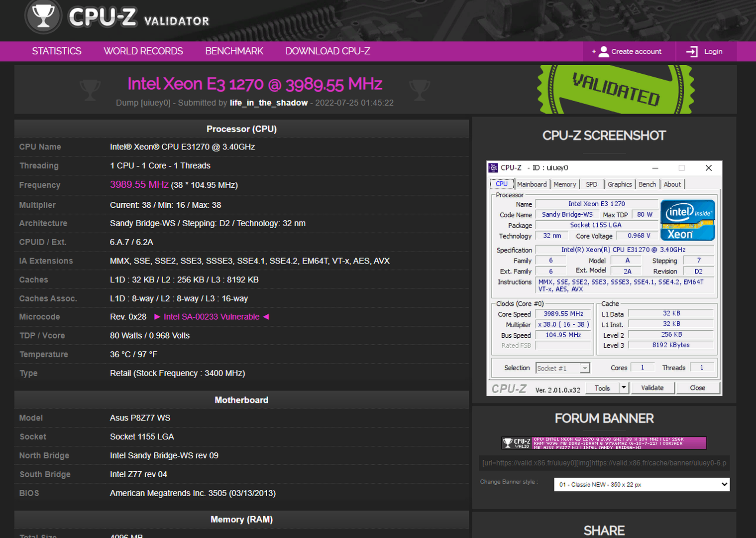756x538 pixels.
Task: Select the About tab in the screenshot
Action: 672,184
